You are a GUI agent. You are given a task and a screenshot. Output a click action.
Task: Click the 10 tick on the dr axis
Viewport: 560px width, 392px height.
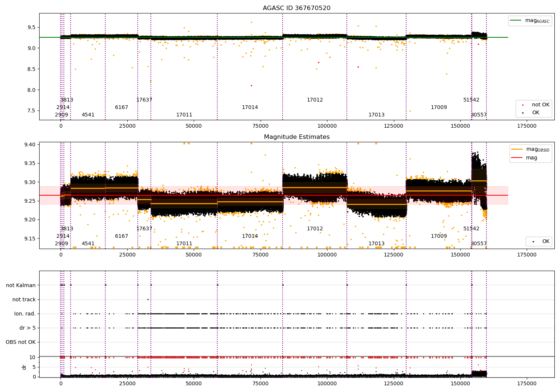[x=32, y=357]
